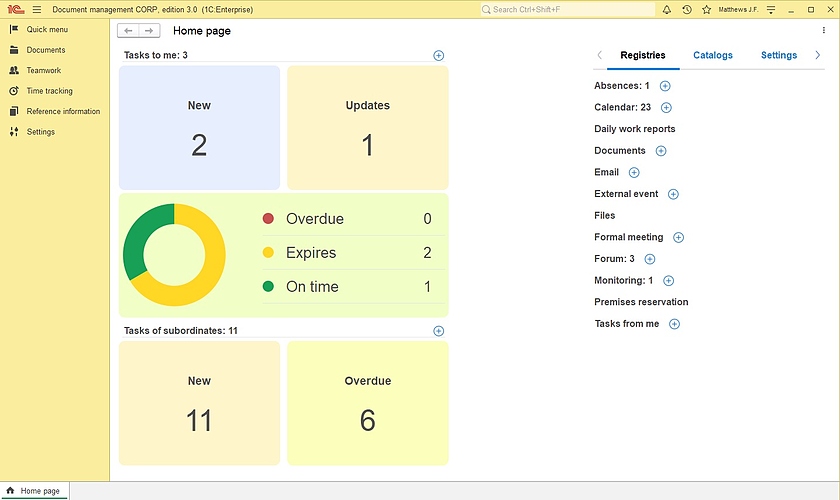Open the history clock icon
The width and height of the screenshot is (840, 500).
pos(687,9)
